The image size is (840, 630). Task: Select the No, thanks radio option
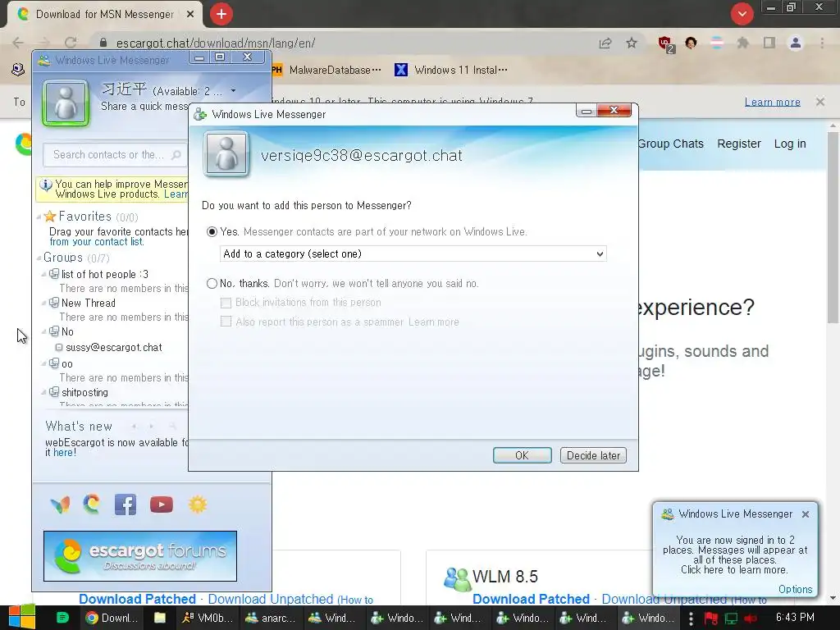point(212,283)
